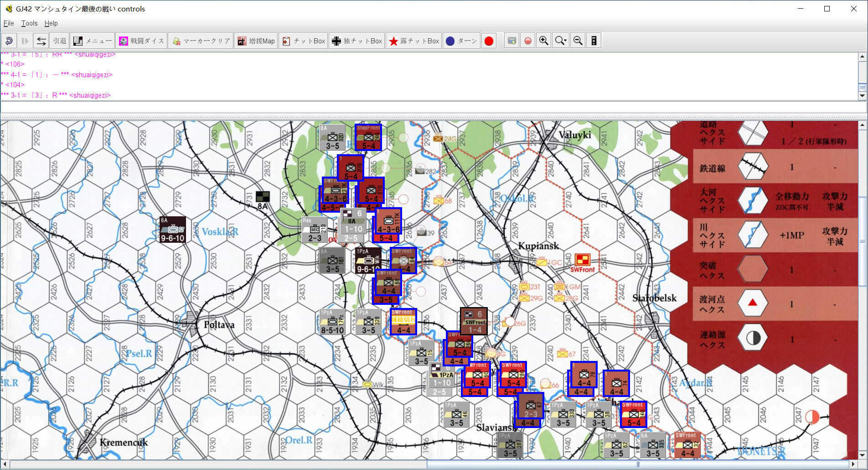Open the 増援Map reinforcement map

[256, 41]
